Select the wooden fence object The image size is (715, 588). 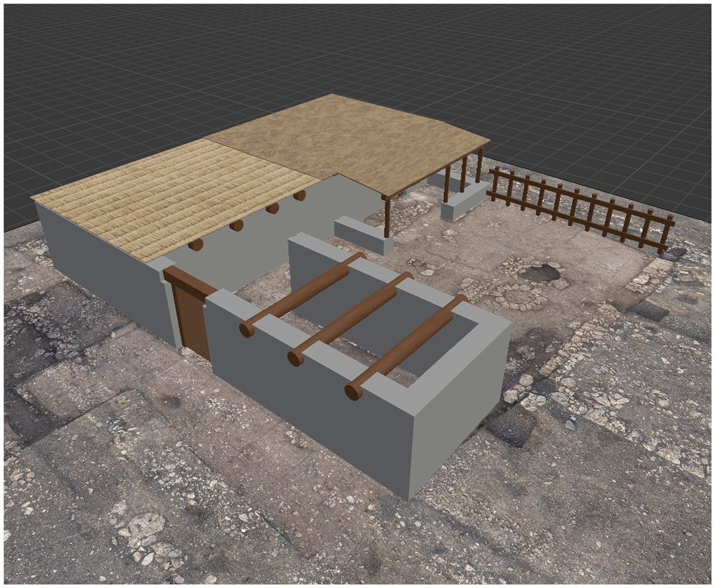pyautogui.click(x=581, y=209)
